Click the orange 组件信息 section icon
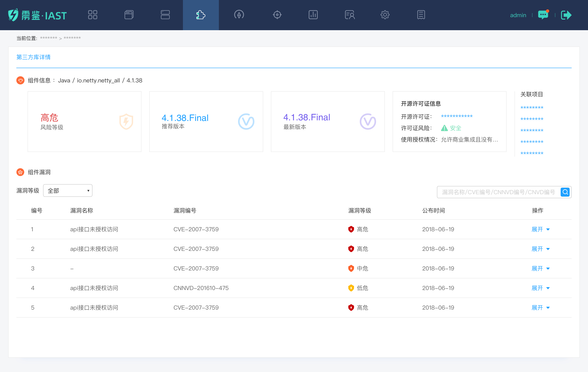 (x=20, y=80)
